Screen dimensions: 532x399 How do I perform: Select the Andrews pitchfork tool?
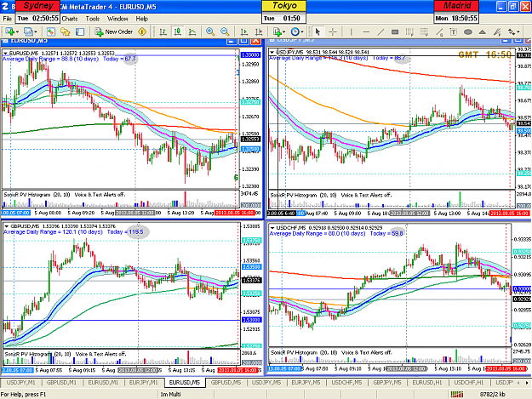[497, 31]
